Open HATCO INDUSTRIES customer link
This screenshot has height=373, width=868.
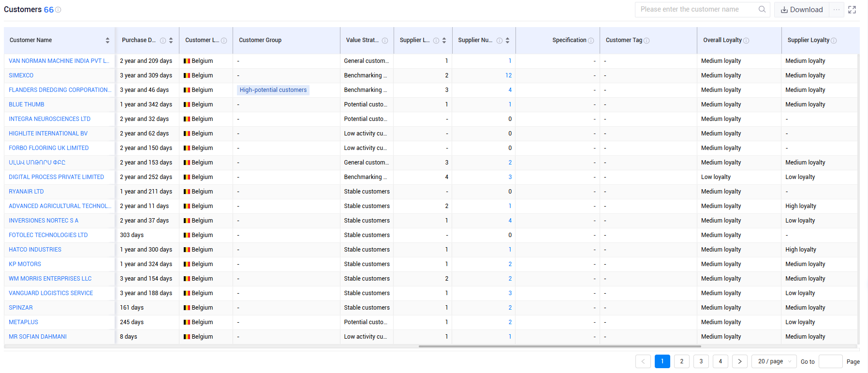35,250
